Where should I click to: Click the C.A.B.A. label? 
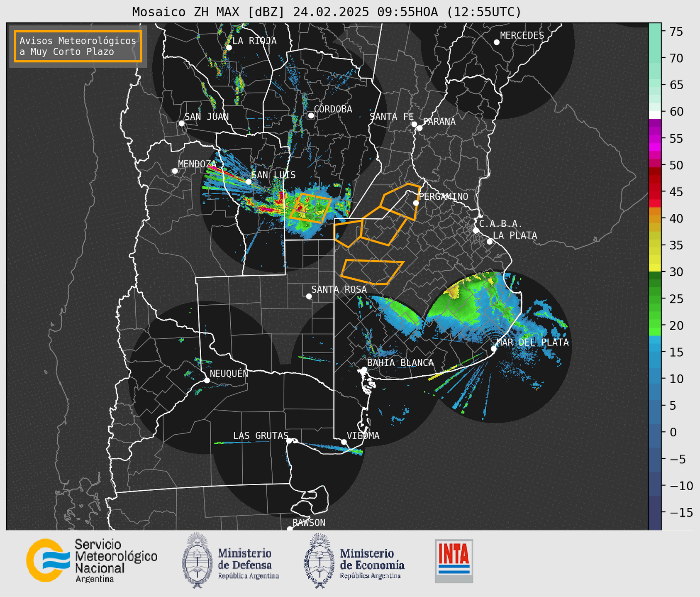coord(501,224)
